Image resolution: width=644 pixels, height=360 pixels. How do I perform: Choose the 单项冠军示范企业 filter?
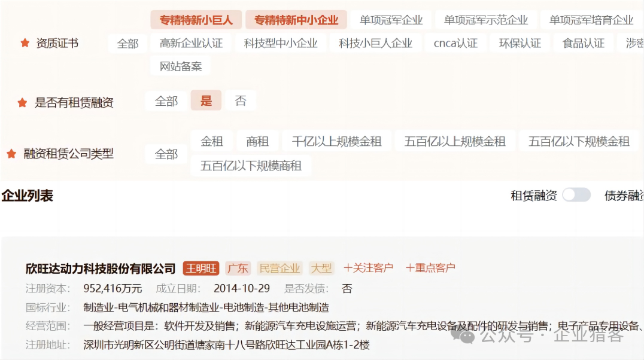(486, 20)
